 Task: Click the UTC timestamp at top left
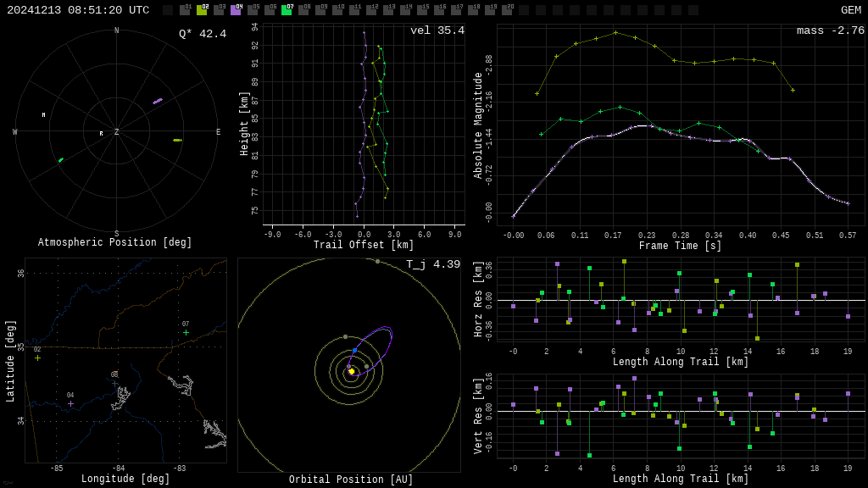coord(78,10)
